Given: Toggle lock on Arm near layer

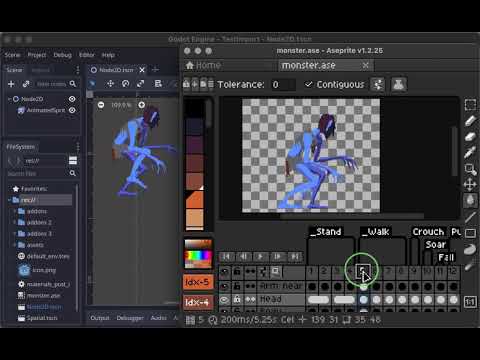Looking at the screenshot, I should [237, 286].
